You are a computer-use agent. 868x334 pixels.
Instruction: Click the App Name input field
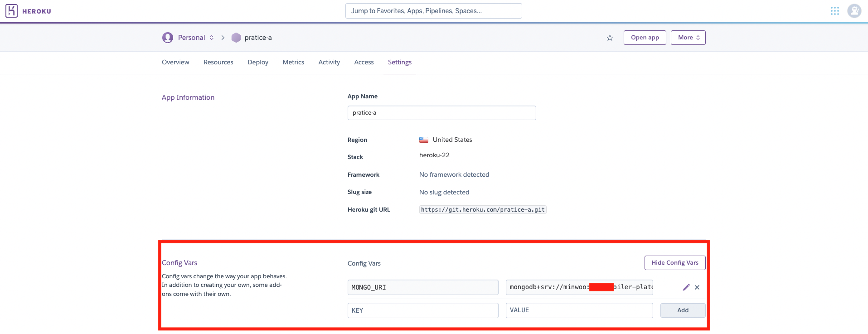tap(442, 113)
